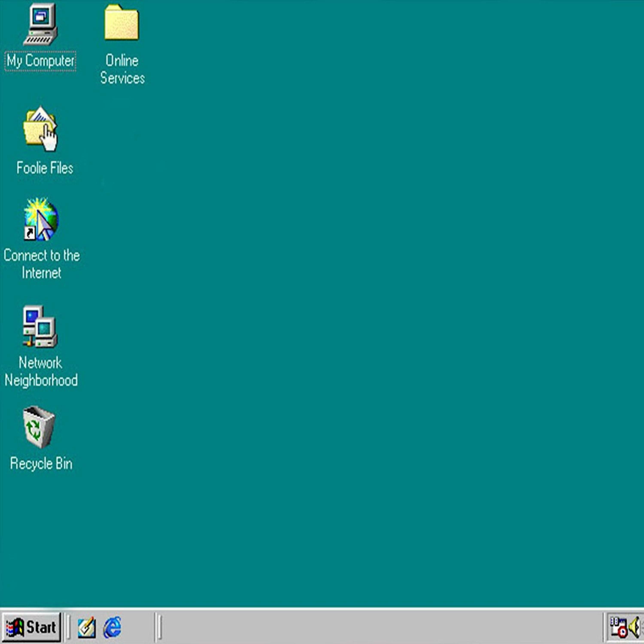This screenshot has width=644, height=644.
Task: Click the "Network Neighborhood" label text
Action: click(41, 371)
